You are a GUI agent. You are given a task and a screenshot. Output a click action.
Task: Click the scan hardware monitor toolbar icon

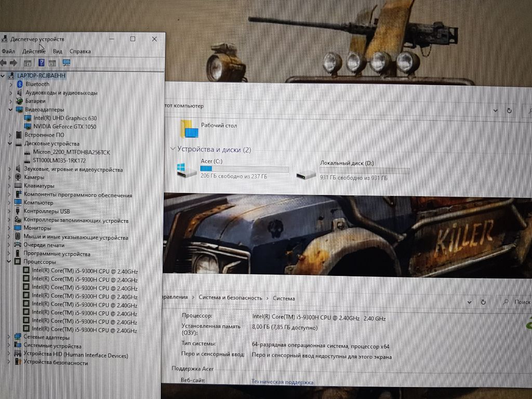click(66, 63)
